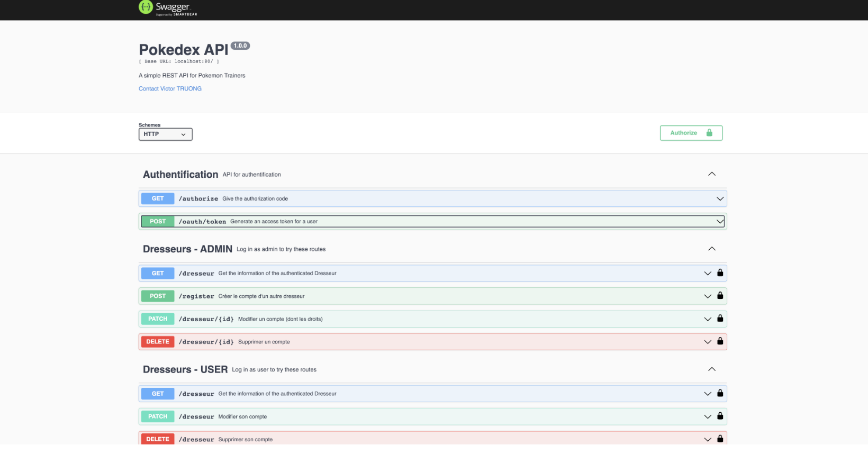This screenshot has width=868, height=454.
Task: Click lock icon on POST /register row
Action: pyautogui.click(x=720, y=296)
